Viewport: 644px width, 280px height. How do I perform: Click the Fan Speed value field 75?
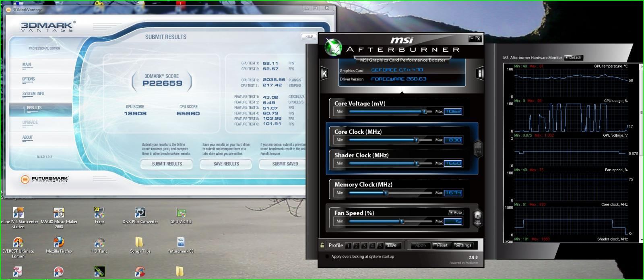[453, 221]
